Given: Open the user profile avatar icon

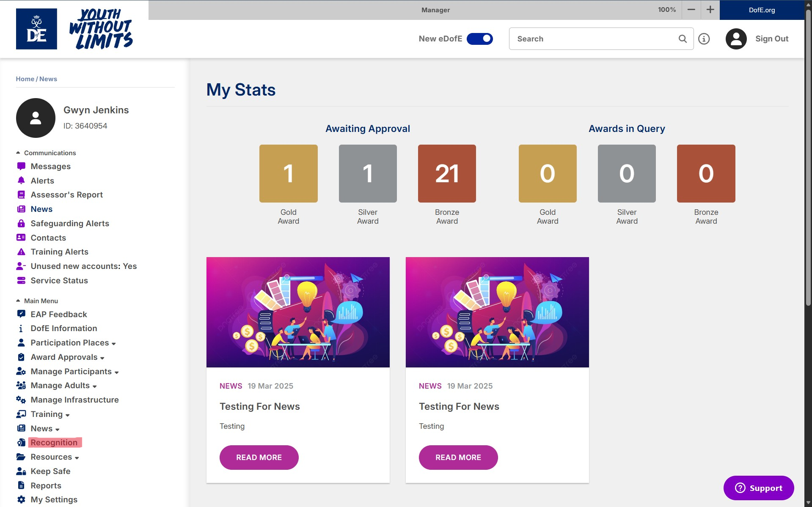Looking at the screenshot, I should pyautogui.click(x=736, y=39).
